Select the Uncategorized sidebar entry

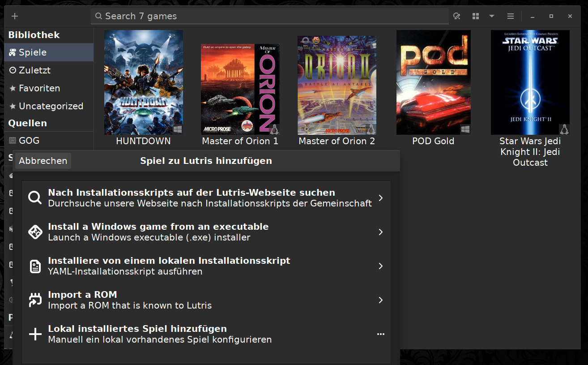pyautogui.click(x=49, y=106)
